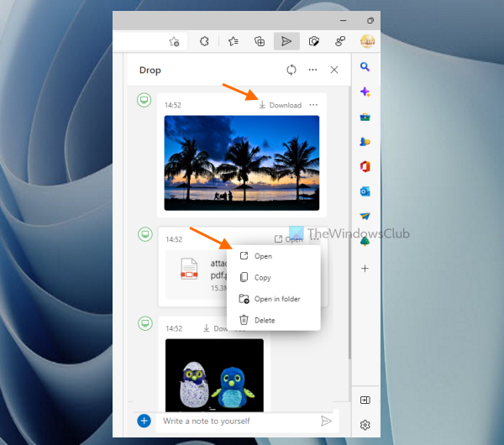Click plus to customize the sidebar
Viewport: 504px width, 445px height.
[365, 269]
